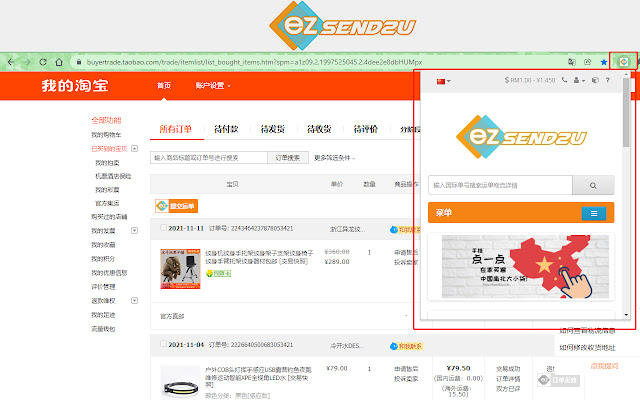This screenshot has height=400, width=640.
Task: Open 我的收藏 in the sidebar
Action: point(103,245)
